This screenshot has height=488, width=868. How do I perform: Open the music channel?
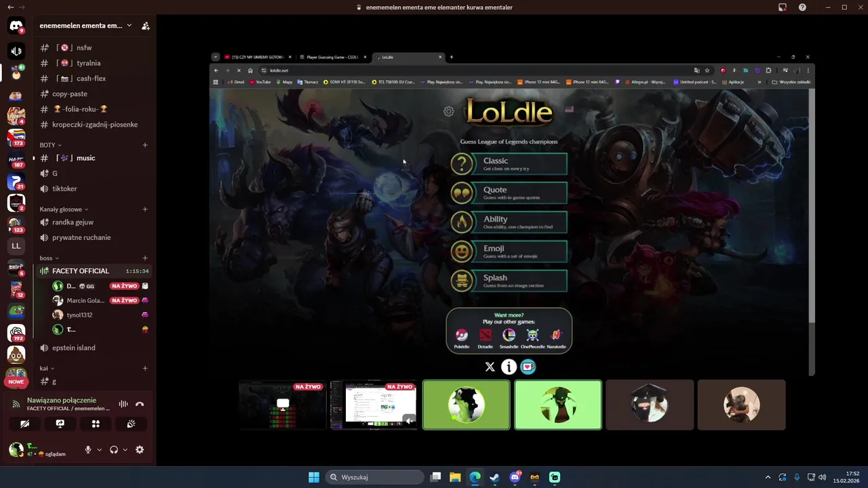(x=95, y=158)
